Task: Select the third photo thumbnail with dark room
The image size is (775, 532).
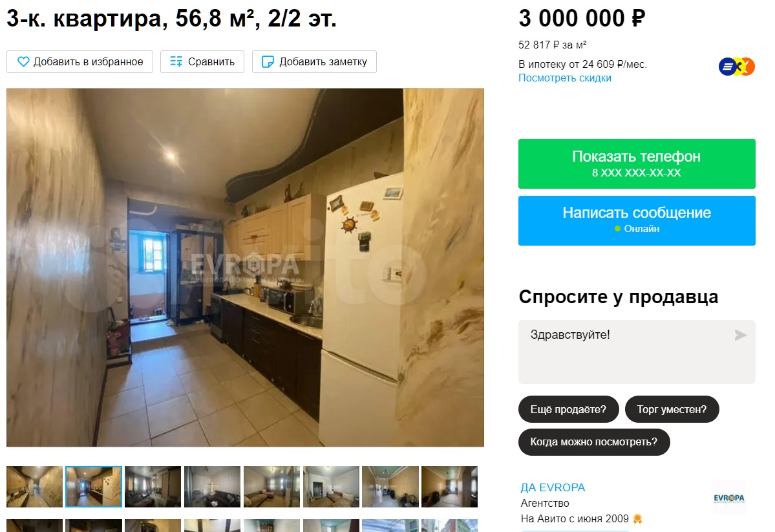Action: click(x=153, y=487)
